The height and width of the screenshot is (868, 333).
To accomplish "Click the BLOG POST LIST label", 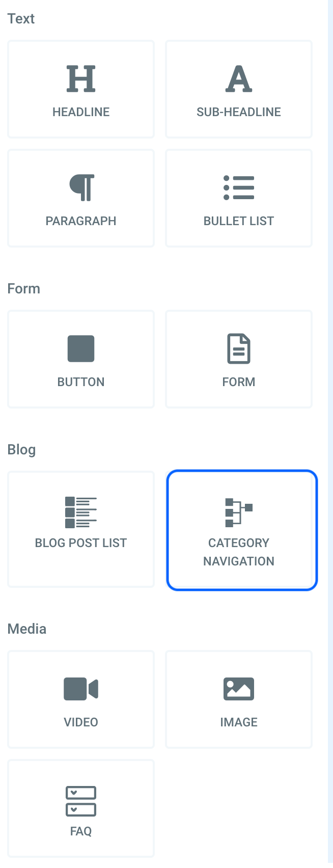I will (x=81, y=543).
